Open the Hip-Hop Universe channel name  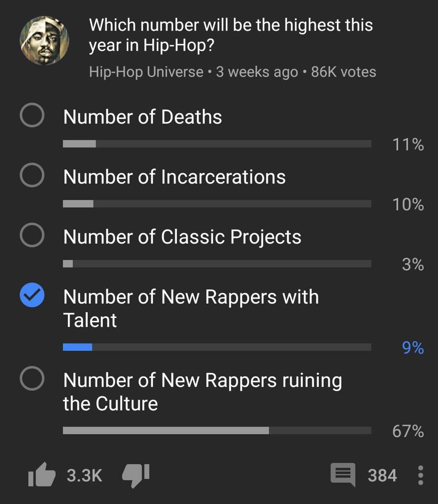tap(146, 72)
